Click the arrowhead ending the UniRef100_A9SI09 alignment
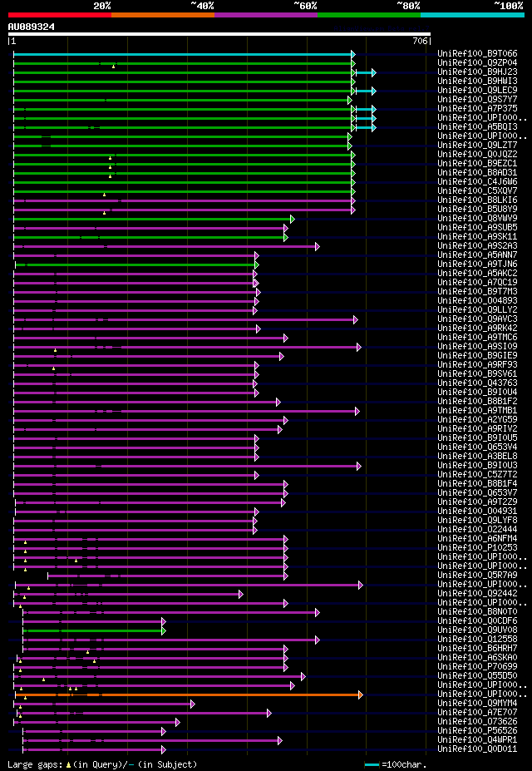The image size is (532, 771). 359,347
